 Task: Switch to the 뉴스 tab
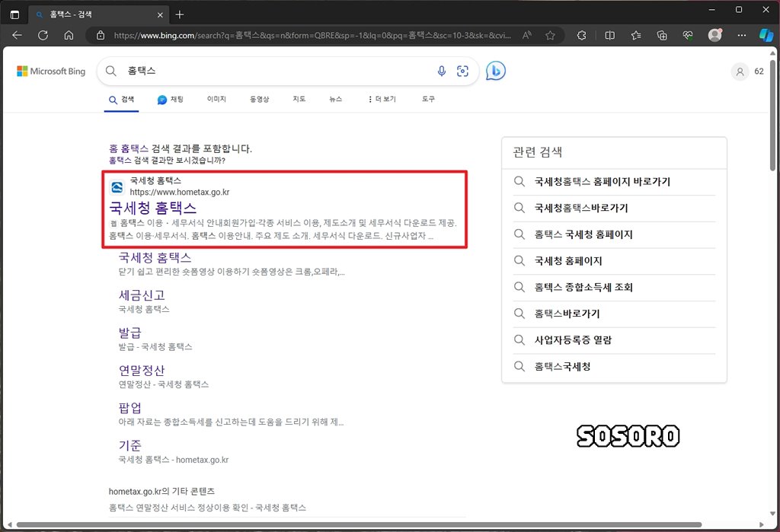pos(336,100)
